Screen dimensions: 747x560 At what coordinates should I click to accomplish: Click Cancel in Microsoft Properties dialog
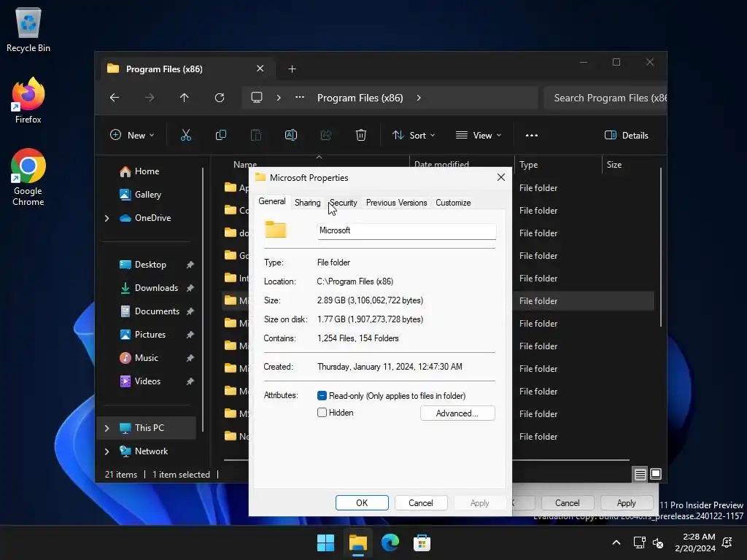[421, 503]
